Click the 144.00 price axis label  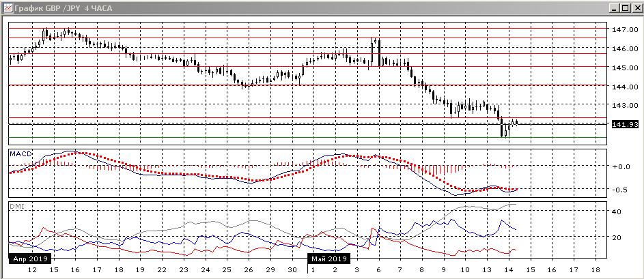[624, 87]
